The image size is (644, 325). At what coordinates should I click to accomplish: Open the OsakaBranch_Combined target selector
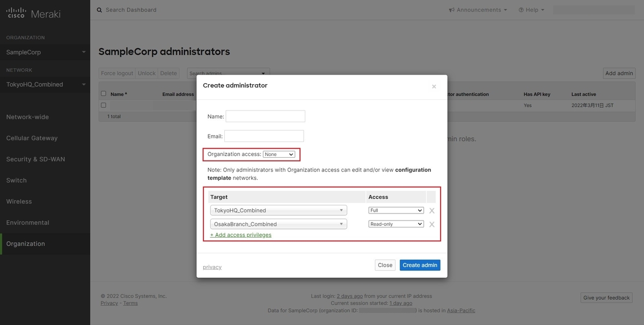(279, 224)
